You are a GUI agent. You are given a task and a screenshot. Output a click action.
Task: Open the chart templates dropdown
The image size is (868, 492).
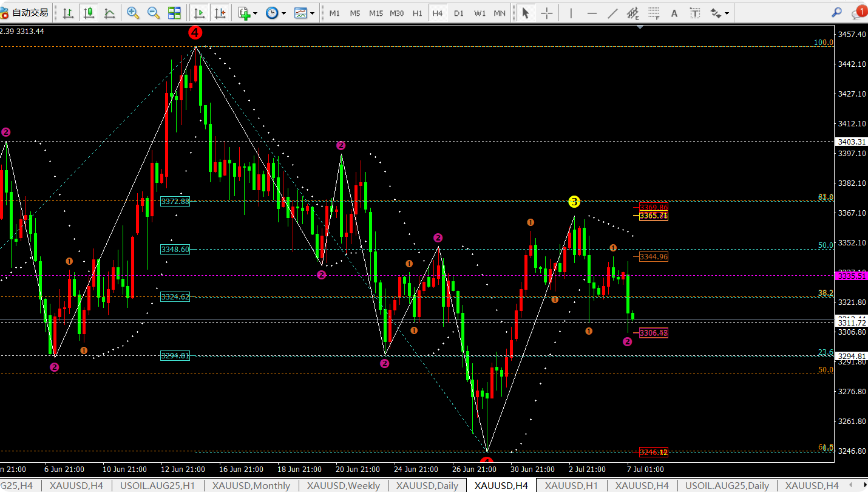point(304,13)
